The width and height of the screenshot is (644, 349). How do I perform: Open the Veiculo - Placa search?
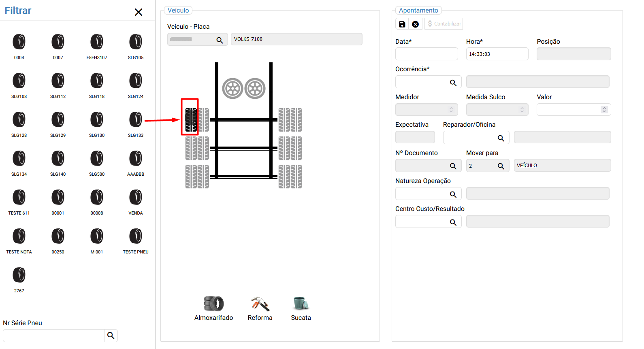(x=220, y=40)
